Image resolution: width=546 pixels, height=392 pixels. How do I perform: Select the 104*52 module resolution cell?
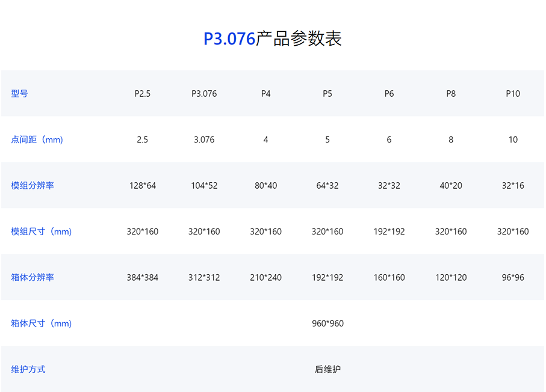[x=204, y=186]
